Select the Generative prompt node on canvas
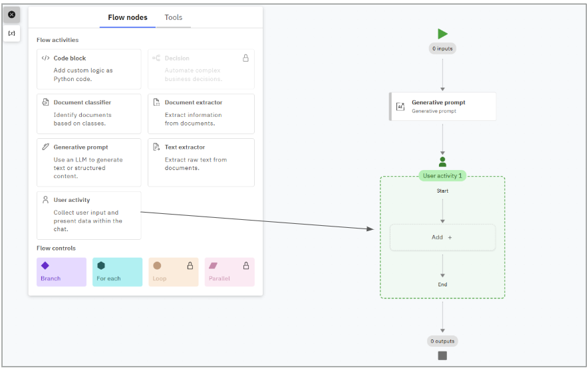Image resolution: width=588 pixels, height=370 pixels. (x=443, y=106)
